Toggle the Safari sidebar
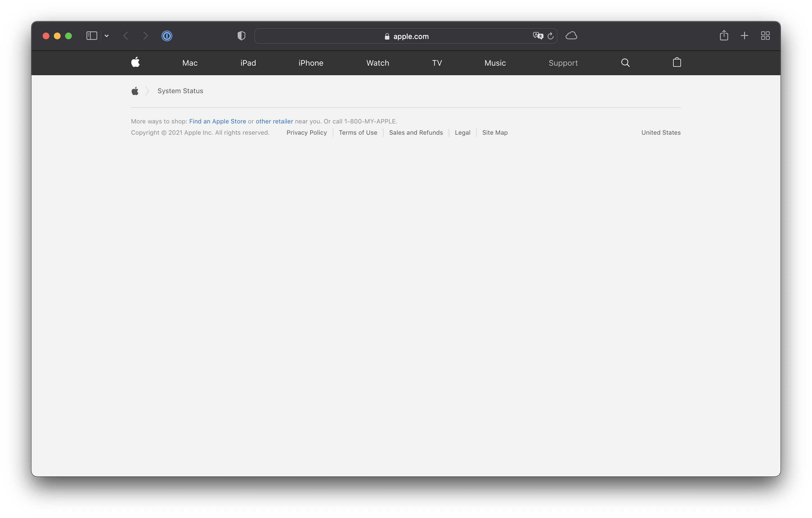The image size is (812, 518). [91, 35]
